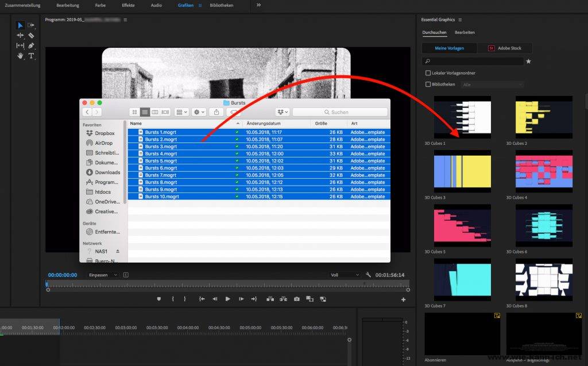Viewport: 588px width, 366px height.
Task: Click the Meine Vorlagen button
Action: tap(450, 48)
